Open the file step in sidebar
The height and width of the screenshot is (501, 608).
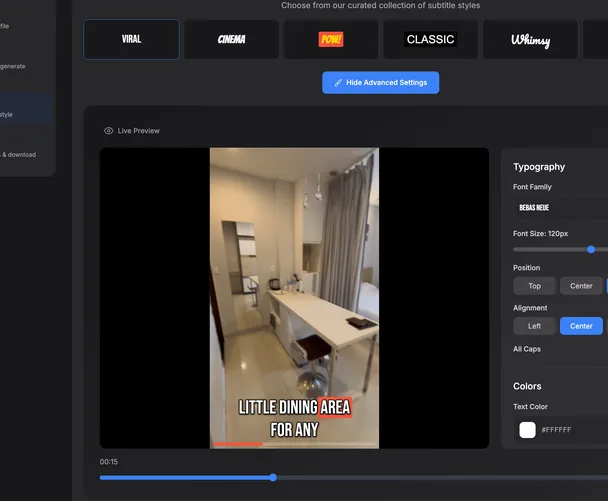click(x=4, y=26)
